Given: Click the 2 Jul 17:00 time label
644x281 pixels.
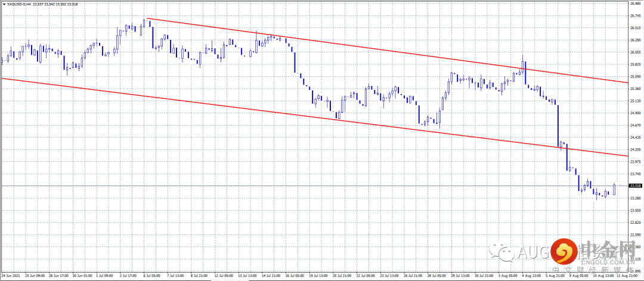Looking at the screenshot, I should click(x=128, y=276).
